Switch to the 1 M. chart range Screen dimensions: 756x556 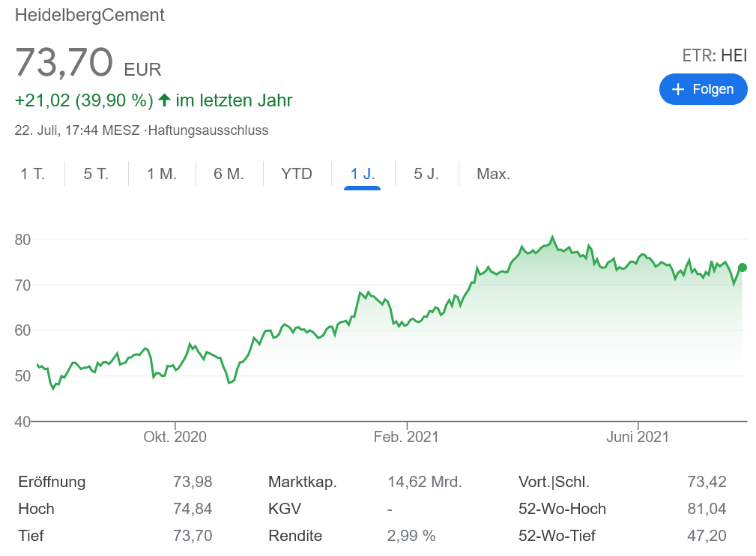tap(161, 174)
